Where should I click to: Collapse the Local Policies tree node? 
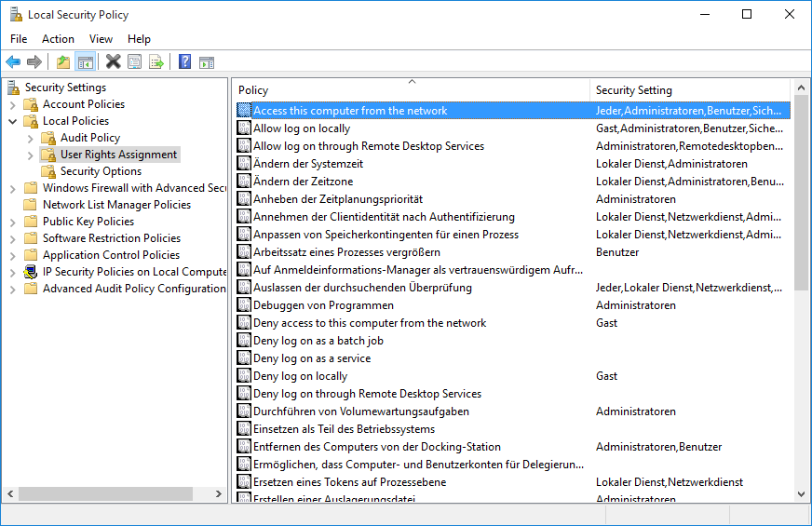tap(13, 121)
